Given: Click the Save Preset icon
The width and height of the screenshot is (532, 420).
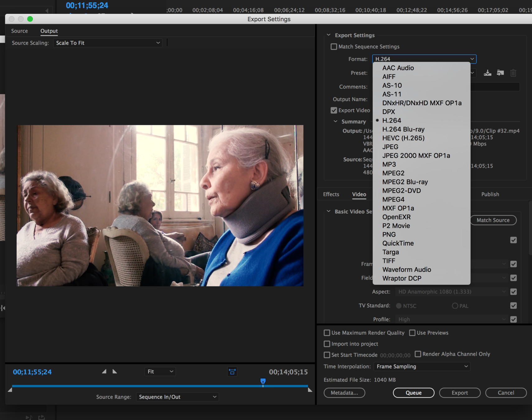Looking at the screenshot, I should point(487,73).
